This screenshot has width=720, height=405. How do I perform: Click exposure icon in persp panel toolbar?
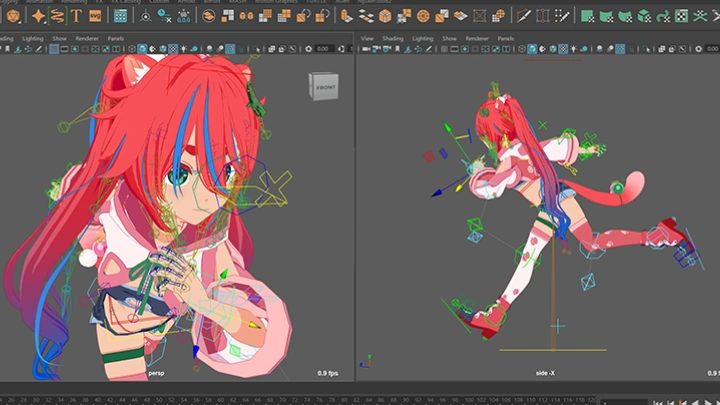click(309, 49)
